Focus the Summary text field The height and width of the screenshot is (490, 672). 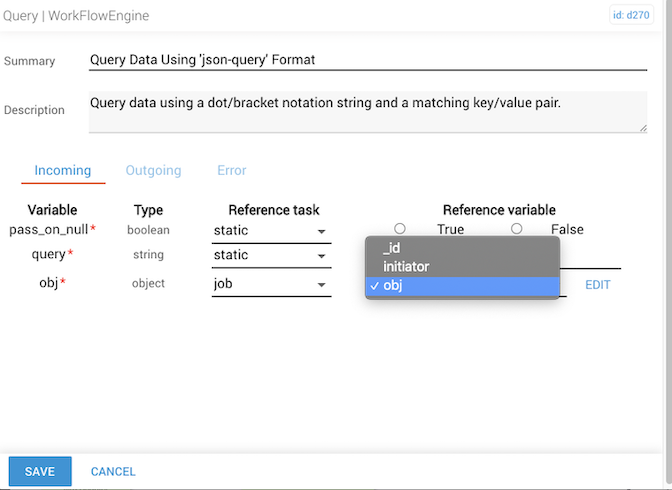point(367,60)
